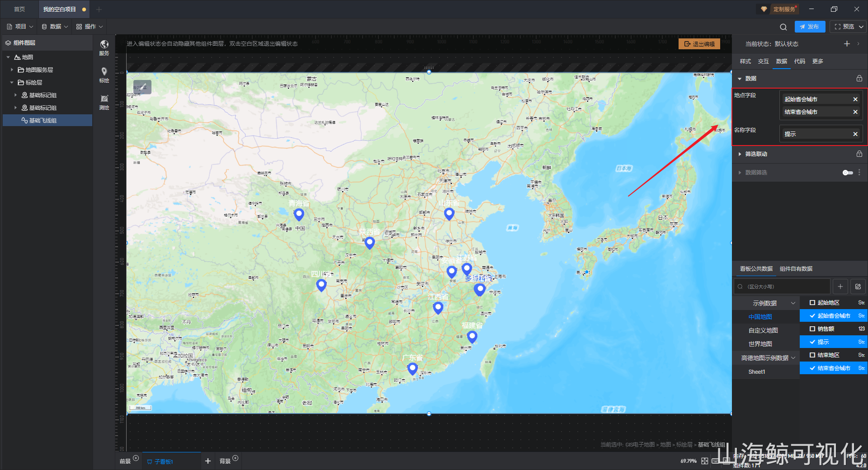Click the search magnifier in top bar
This screenshot has height=470, width=868.
click(x=783, y=27)
